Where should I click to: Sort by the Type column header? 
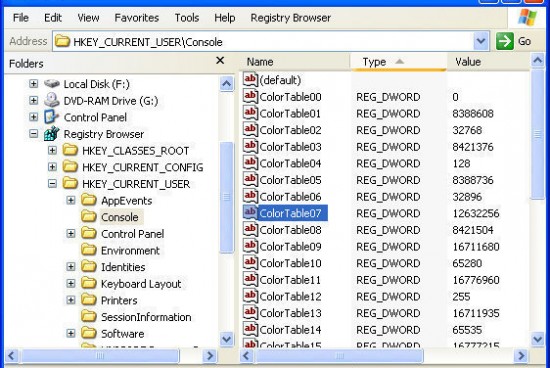[x=398, y=62]
